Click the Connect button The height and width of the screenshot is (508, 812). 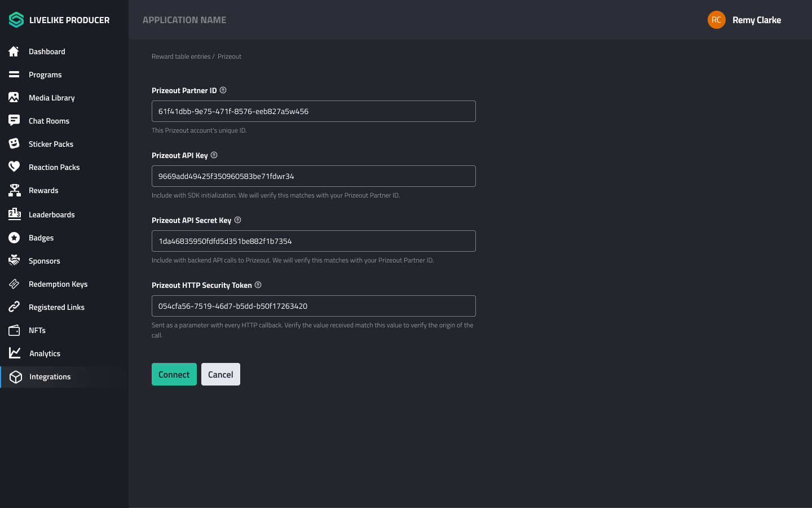point(174,374)
